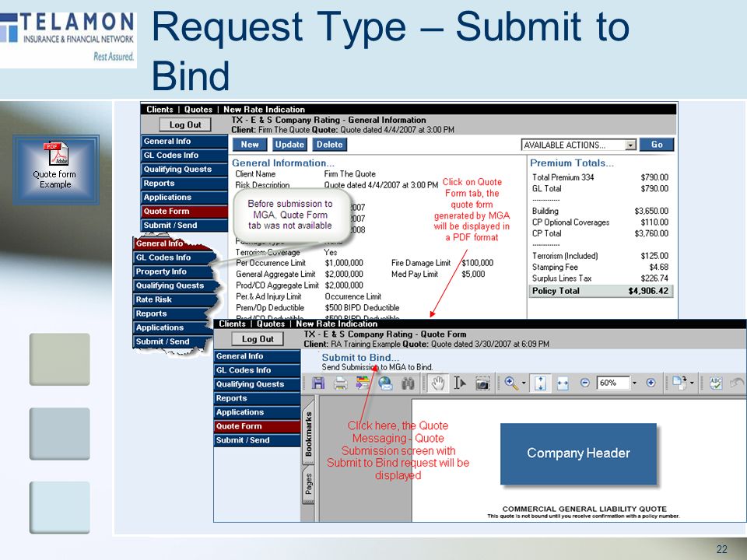This screenshot has width=747, height=560.
Task: Click the binoculars Search icon
Action: (408, 383)
